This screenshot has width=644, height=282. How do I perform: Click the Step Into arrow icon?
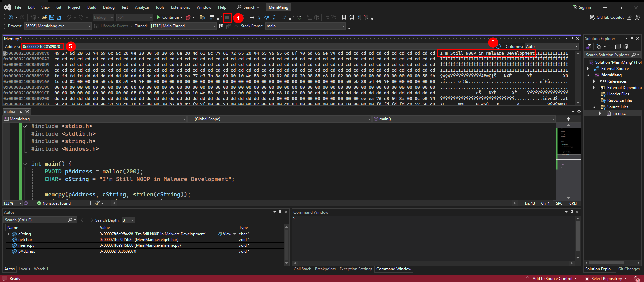tap(259, 17)
